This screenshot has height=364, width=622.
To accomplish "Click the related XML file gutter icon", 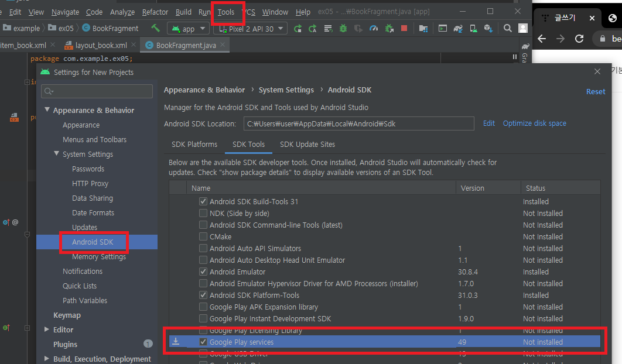I will pos(14,118).
